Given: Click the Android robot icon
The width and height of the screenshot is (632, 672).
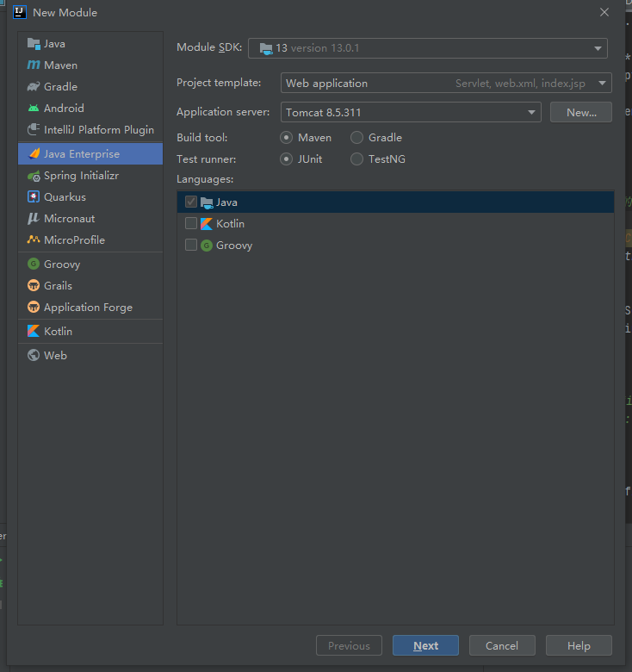Looking at the screenshot, I should tap(34, 108).
